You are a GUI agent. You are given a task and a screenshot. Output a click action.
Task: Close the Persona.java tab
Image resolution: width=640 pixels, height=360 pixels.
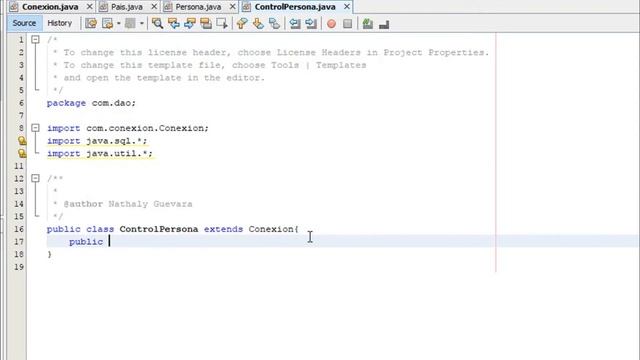click(232, 7)
